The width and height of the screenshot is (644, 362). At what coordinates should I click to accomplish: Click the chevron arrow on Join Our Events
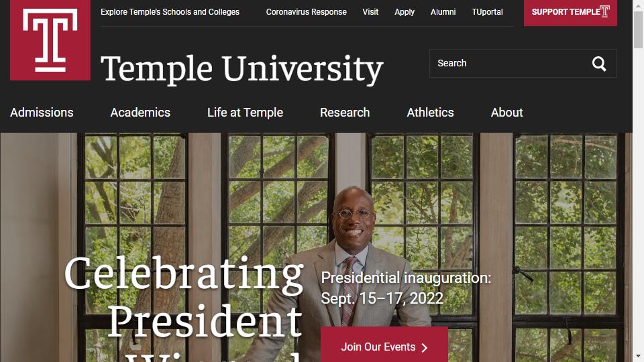click(x=425, y=348)
